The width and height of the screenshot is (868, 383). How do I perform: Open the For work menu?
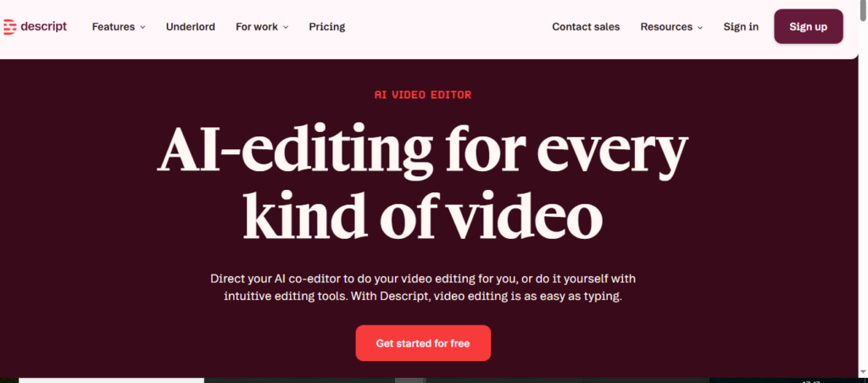coord(256,27)
